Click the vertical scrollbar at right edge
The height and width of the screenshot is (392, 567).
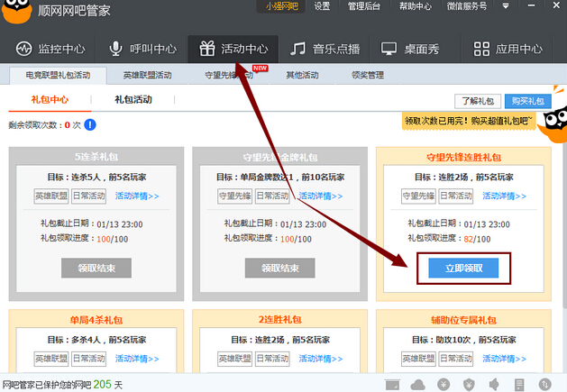click(x=564, y=224)
